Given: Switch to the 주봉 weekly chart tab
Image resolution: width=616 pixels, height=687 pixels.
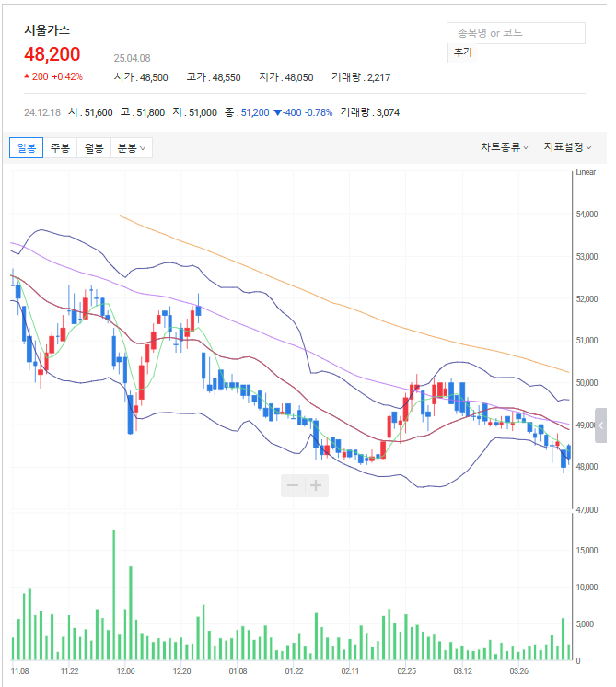Looking at the screenshot, I should click(60, 147).
